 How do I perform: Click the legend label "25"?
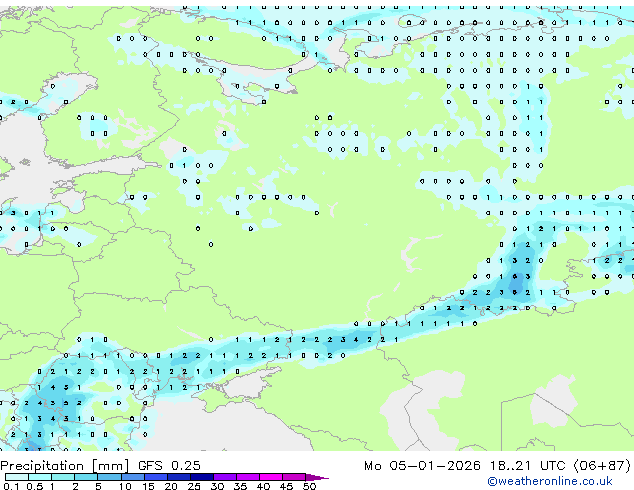(x=194, y=486)
